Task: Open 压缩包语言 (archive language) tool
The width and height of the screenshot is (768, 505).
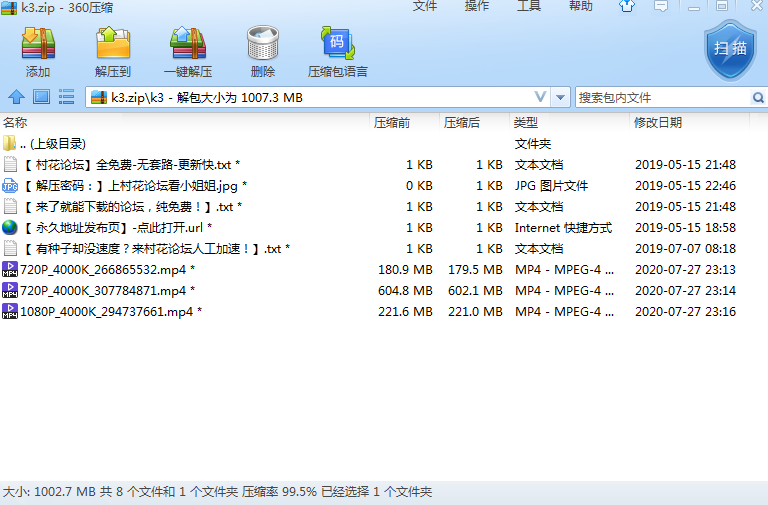Action: pos(337,52)
